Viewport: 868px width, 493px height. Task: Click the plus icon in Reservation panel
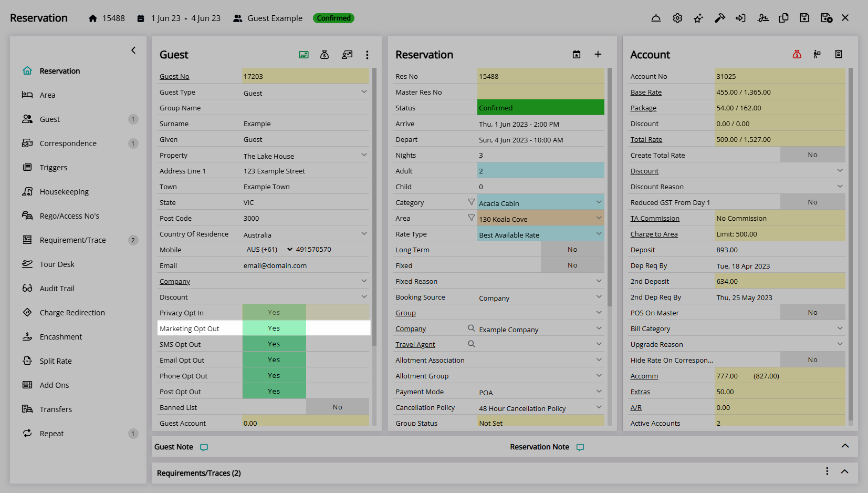click(x=598, y=55)
